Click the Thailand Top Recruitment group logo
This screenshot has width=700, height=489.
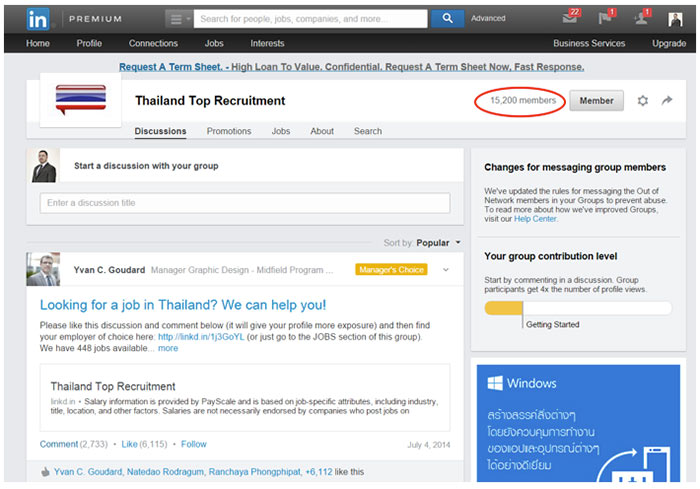click(81, 100)
